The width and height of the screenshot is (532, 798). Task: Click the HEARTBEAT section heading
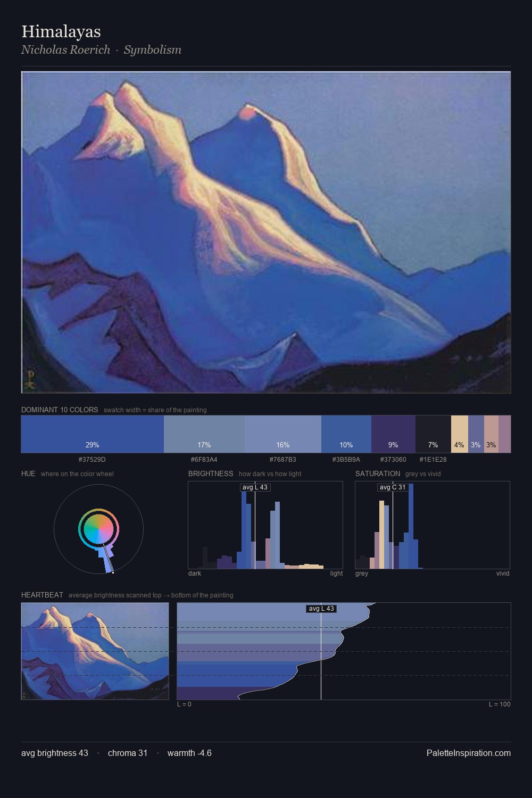[42, 595]
